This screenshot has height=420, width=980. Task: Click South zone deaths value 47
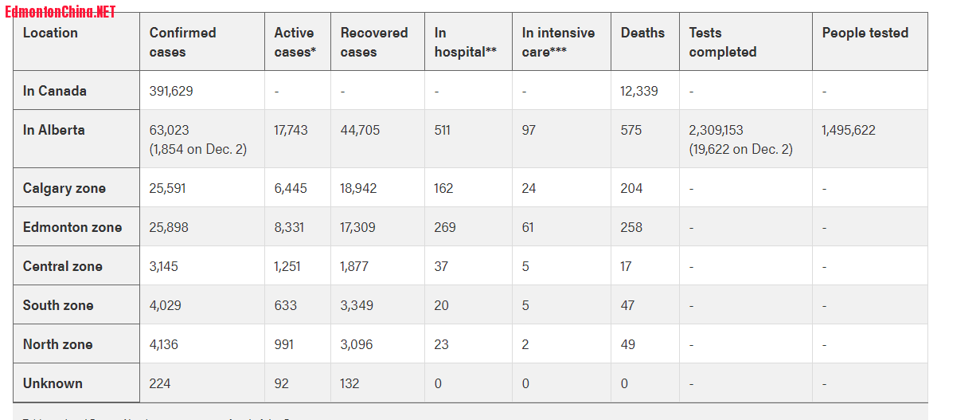628,305
